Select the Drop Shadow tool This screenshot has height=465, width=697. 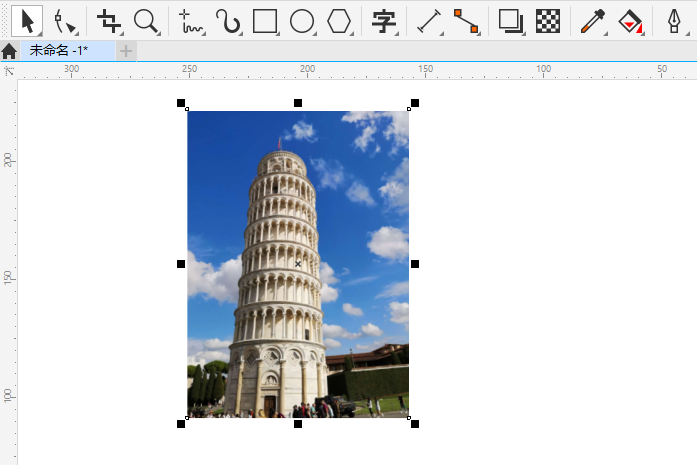pos(510,20)
